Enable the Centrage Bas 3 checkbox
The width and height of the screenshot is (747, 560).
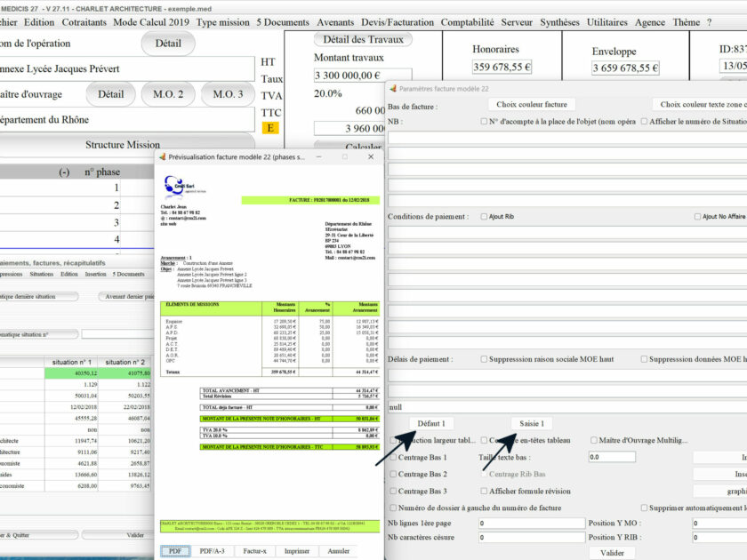(x=393, y=491)
